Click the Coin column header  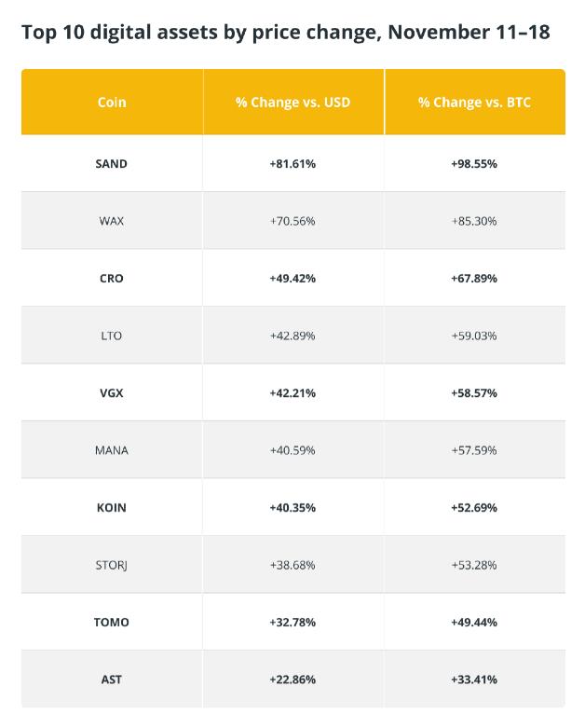click(x=112, y=103)
